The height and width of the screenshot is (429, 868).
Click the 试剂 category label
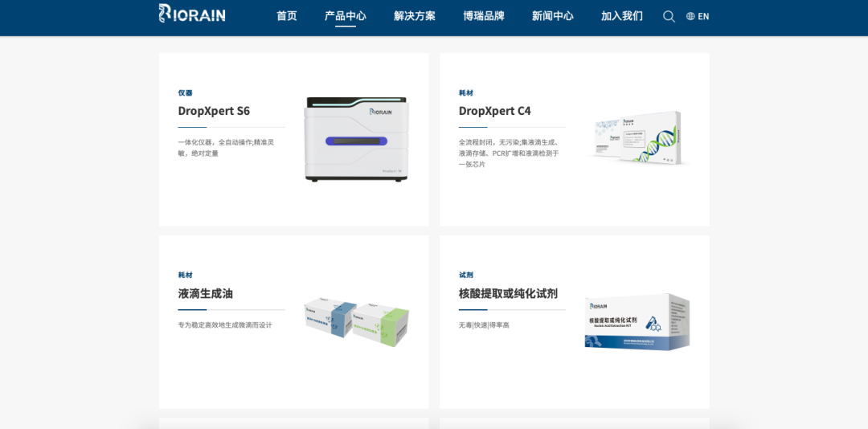(x=466, y=275)
